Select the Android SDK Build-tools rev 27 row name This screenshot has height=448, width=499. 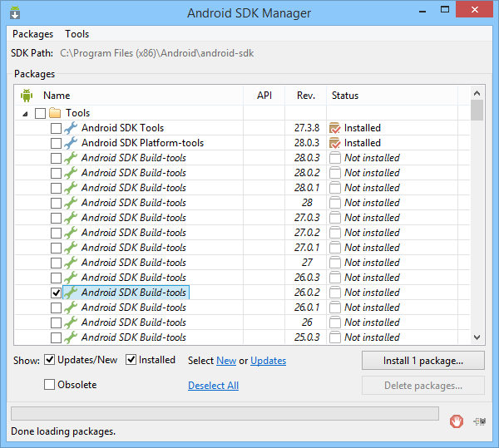(x=134, y=263)
